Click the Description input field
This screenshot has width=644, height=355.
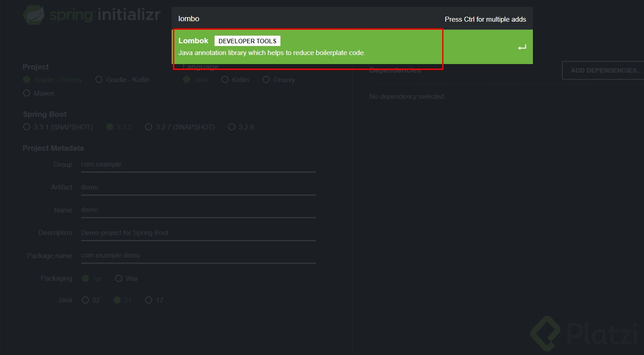(198, 233)
